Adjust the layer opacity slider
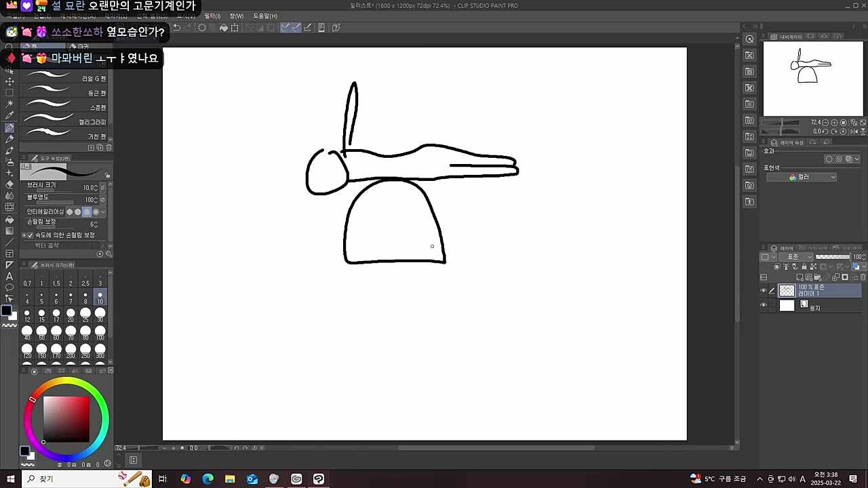Image resolution: width=868 pixels, height=488 pixels. (x=833, y=258)
